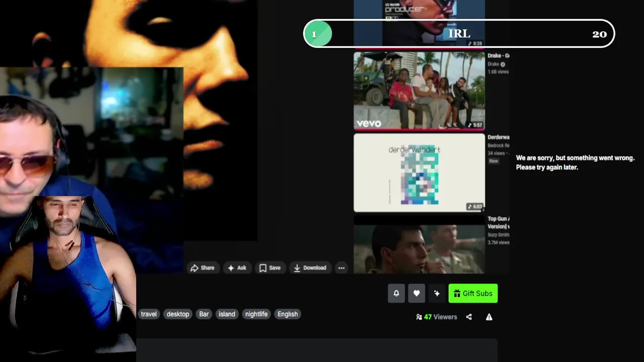Viewport: 644px width, 362px height.
Task: Open the three-dot more actions menu
Action: (342, 268)
